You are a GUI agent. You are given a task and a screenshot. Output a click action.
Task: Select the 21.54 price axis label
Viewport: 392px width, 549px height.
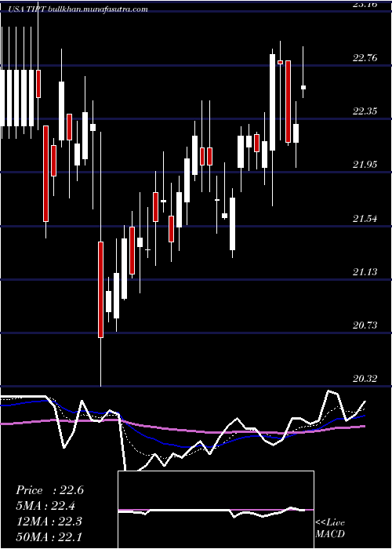click(x=365, y=219)
